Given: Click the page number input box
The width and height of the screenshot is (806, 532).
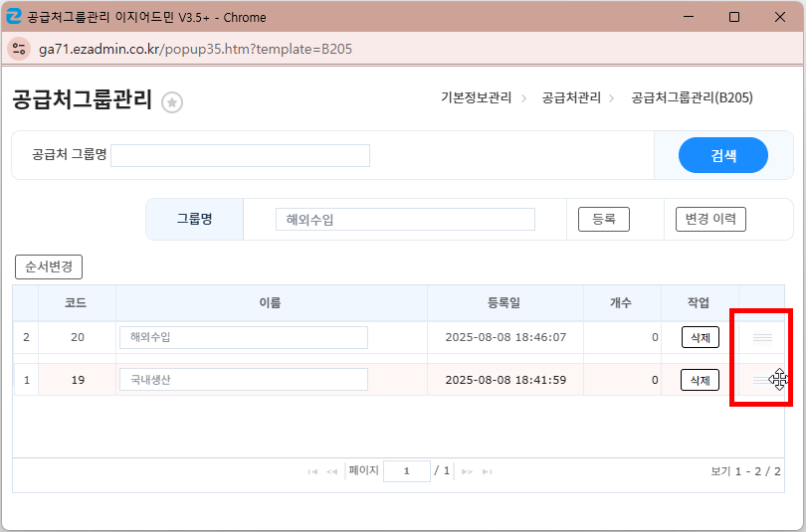Looking at the screenshot, I should click(x=406, y=471).
